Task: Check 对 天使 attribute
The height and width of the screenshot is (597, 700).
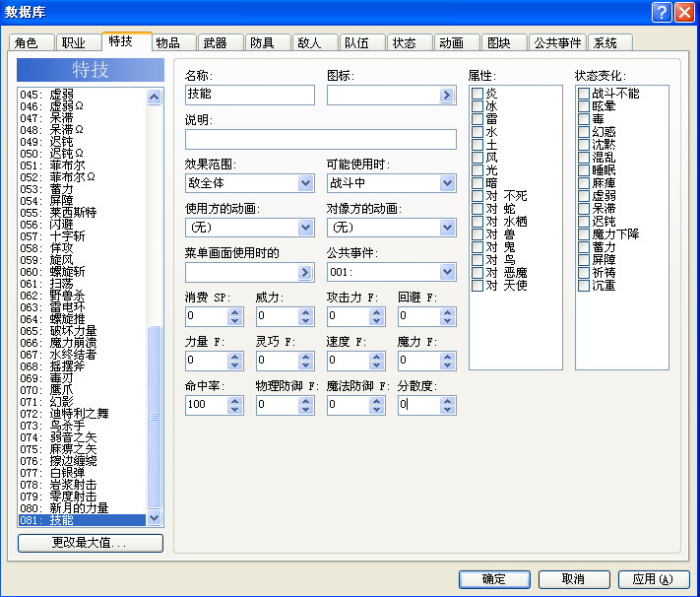Action: pyautogui.click(x=477, y=285)
